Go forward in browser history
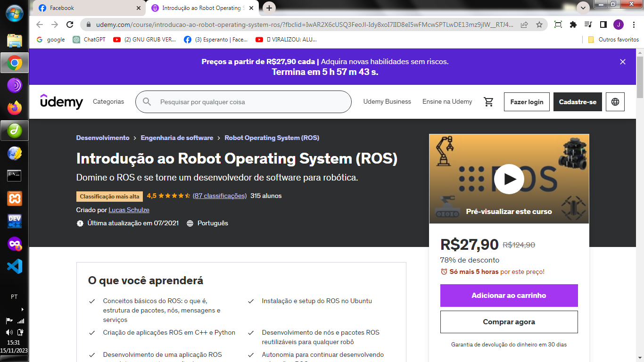The height and width of the screenshot is (362, 644). (x=55, y=25)
